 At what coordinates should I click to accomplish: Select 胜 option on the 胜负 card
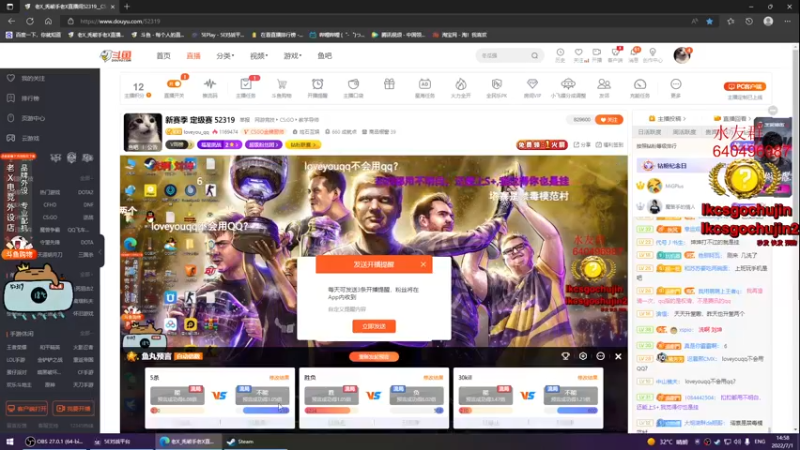[331, 395]
